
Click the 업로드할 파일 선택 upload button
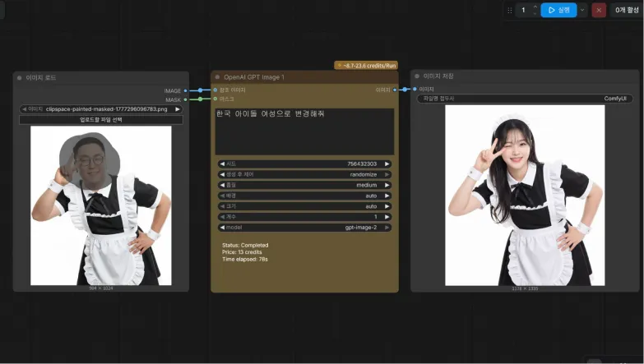tap(101, 120)
